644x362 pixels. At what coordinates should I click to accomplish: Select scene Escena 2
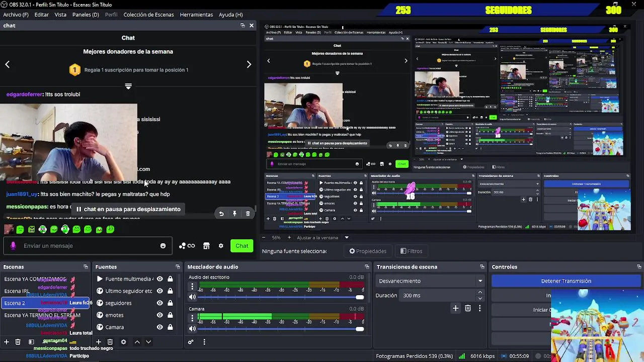pos(45,303)
